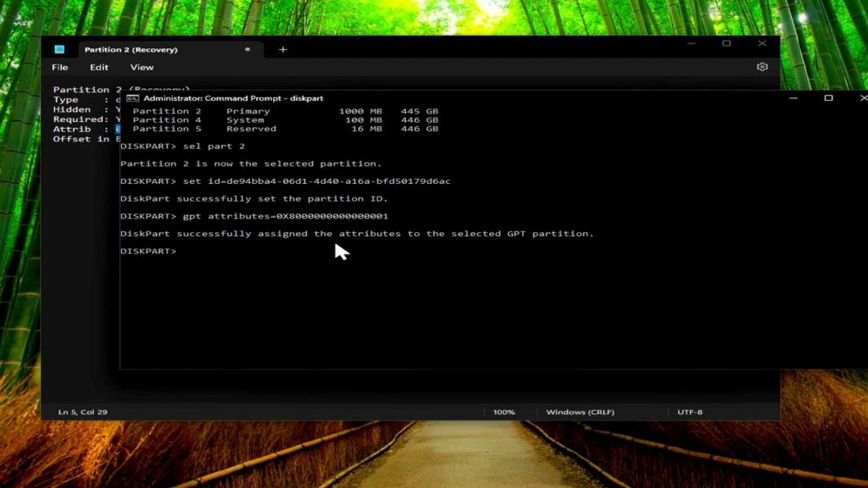Click the unsaved-changes dot on the Recovery tab
This screenshot has width=868, height=488.
pyautogui.click(x=246, y=50)
